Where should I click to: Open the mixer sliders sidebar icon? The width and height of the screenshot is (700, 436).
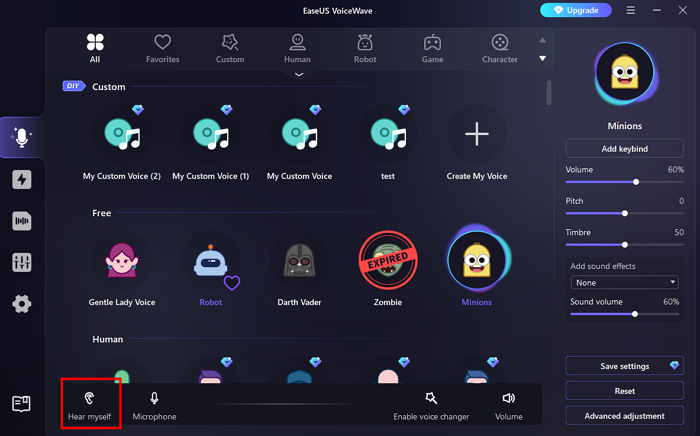point(21,262)
